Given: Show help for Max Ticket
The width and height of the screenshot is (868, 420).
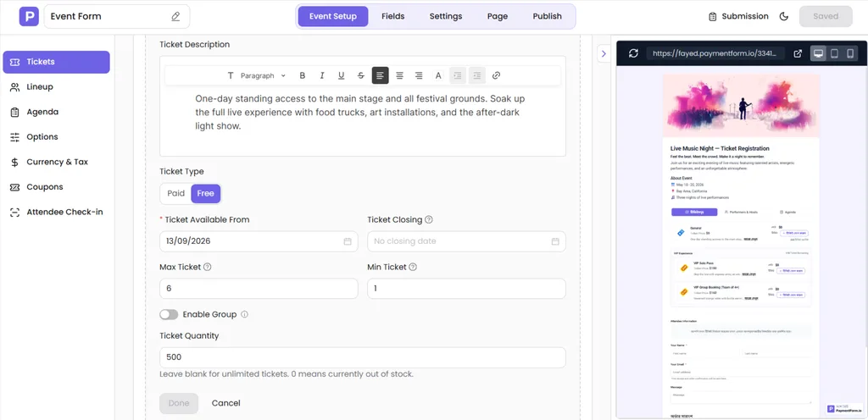Looking at the screenshot, I should pos(208,267).
